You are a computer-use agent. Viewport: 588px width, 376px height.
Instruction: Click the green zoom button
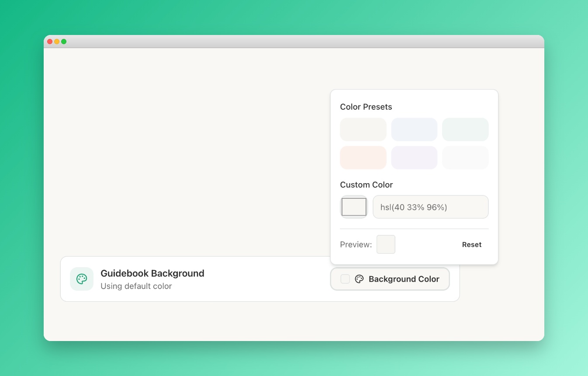coord(64,41)
